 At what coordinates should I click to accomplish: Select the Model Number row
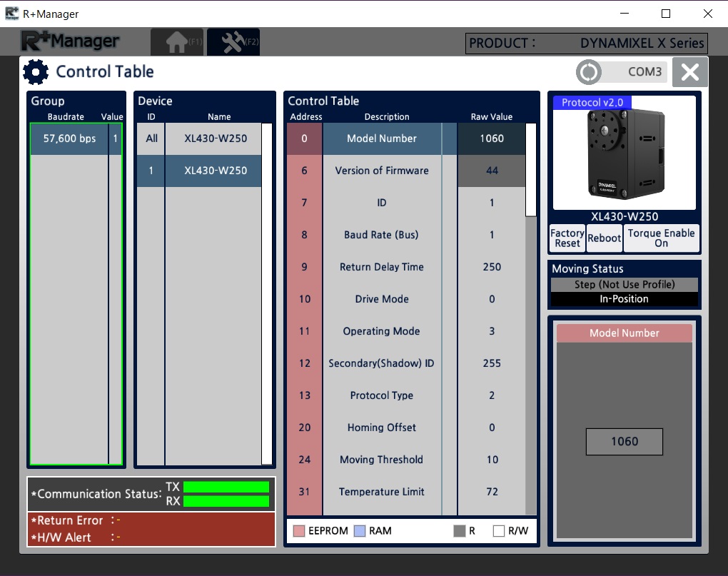[406, 138]
